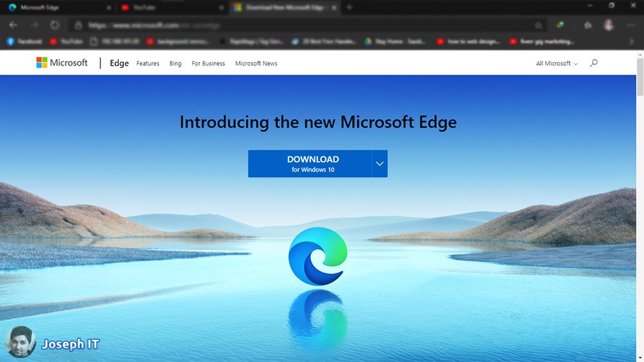Click the Edge logo floating above the water
Screen dimensions: 644x362
point(318,256)
